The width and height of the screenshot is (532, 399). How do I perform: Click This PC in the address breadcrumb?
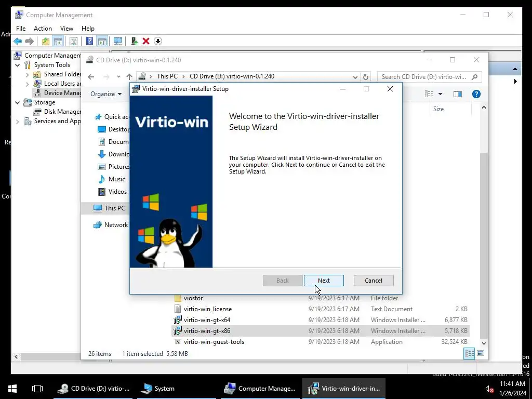click(167, 76)
